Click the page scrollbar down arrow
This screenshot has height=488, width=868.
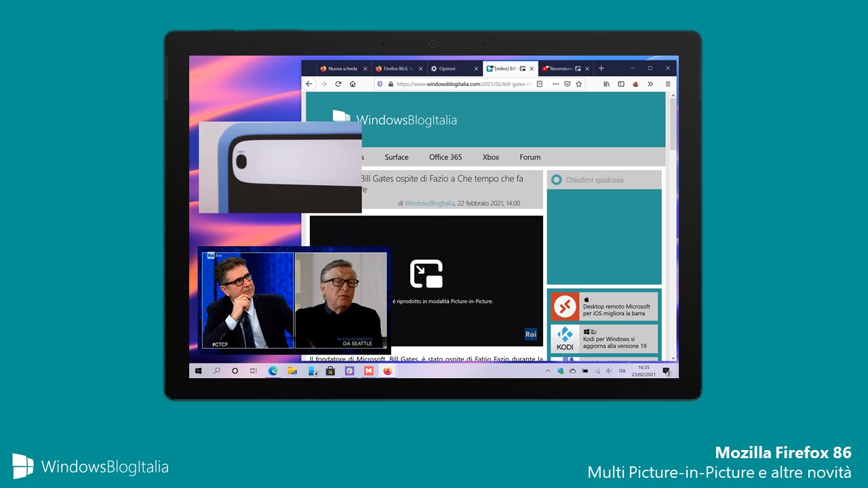coord(673,358)
